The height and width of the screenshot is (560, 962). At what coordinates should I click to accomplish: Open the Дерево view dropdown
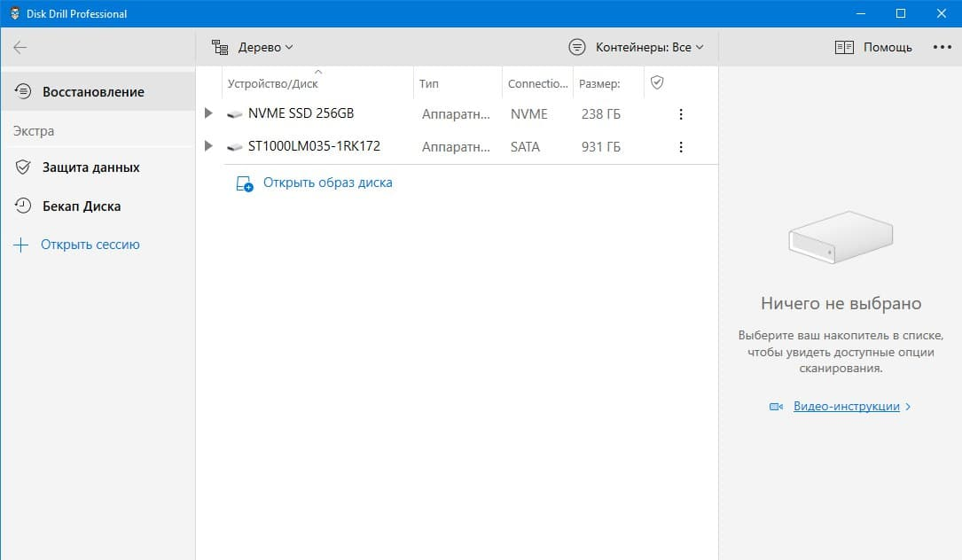[253, 47]
